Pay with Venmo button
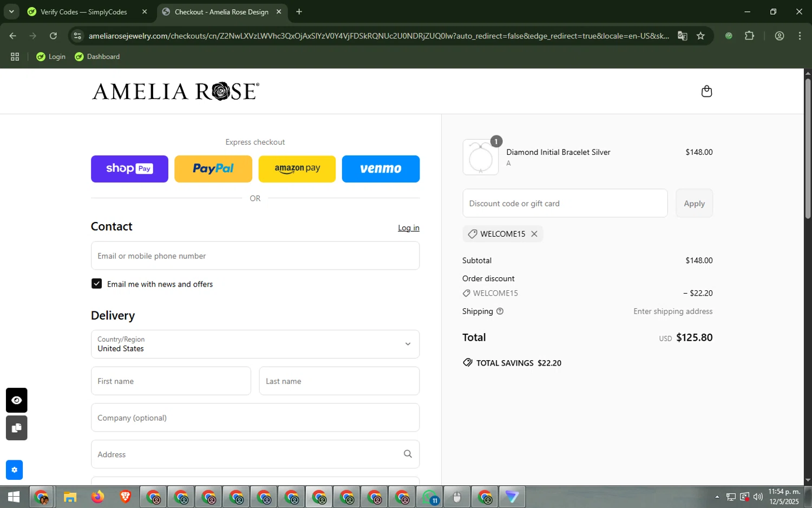 coord(381,169)
